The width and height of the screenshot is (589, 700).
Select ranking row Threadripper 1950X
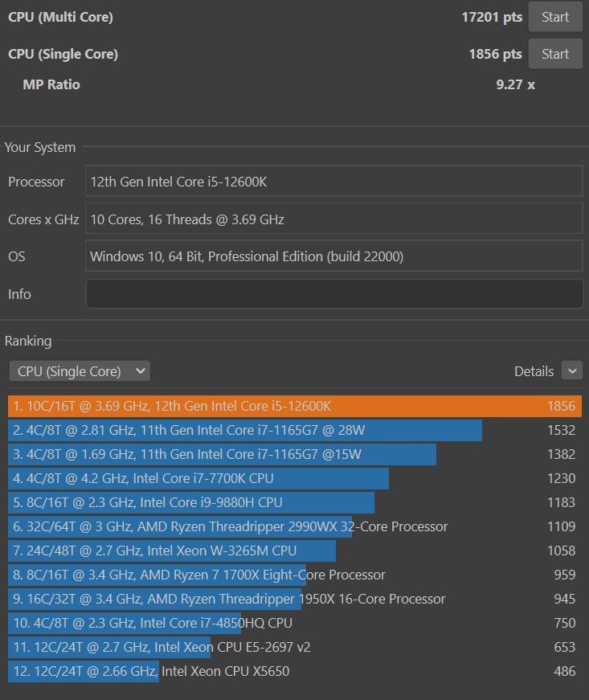point(294,599)
